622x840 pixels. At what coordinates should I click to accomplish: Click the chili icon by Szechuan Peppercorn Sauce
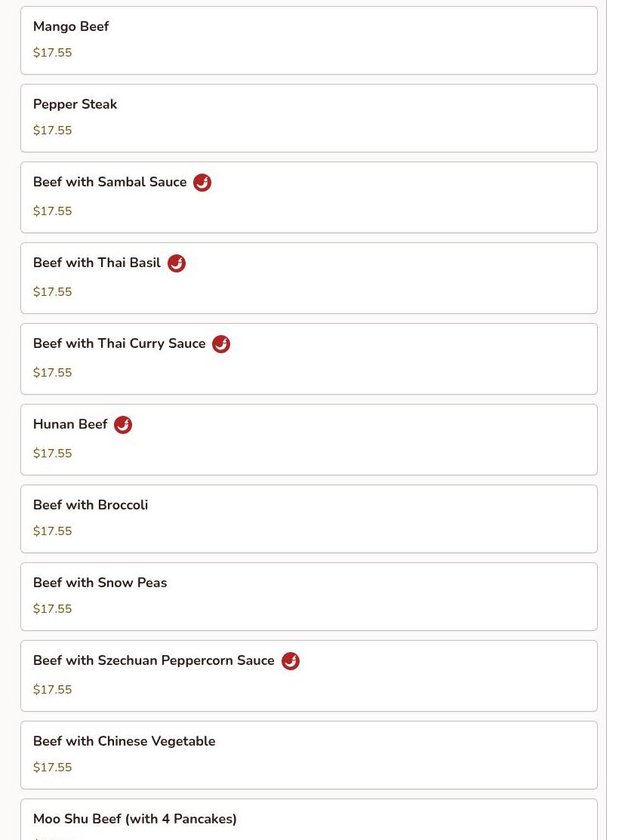[x=291, y=661]
